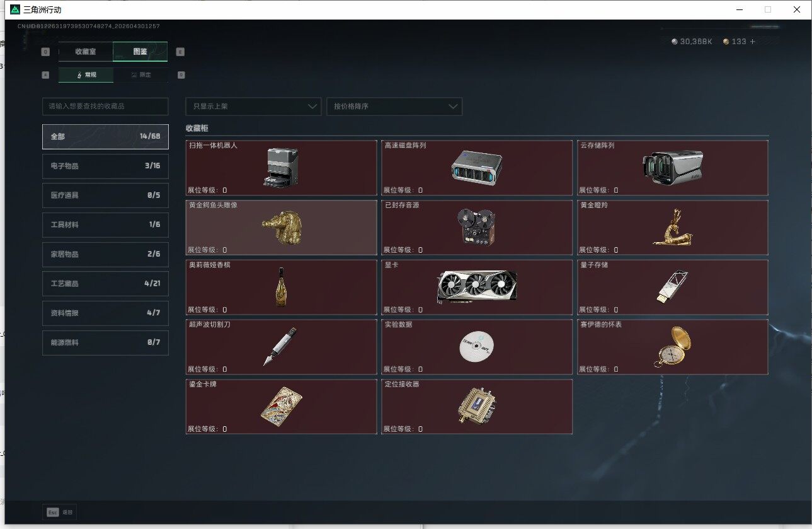This screenshot has height=529, width=812.
Task: Click the 30,368K currency balance
Action: [x=692, y=42]
